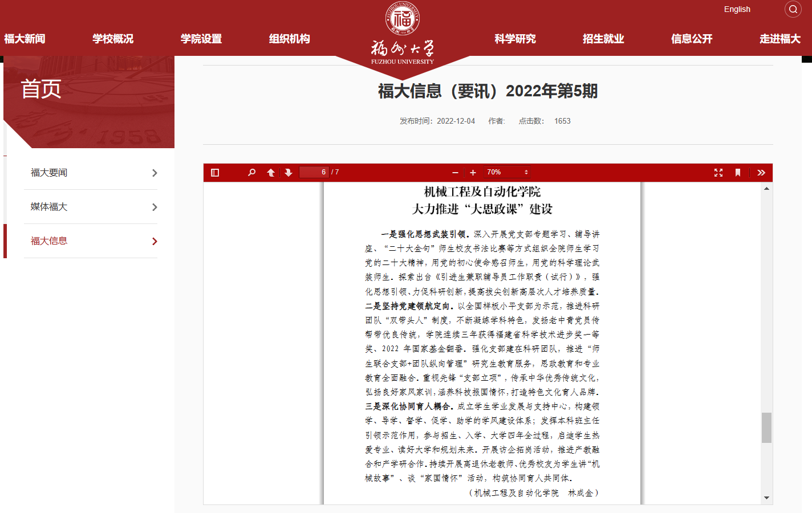Go to previous PDF page
Viewport: 812px width, 513px height.
(271, 173)
